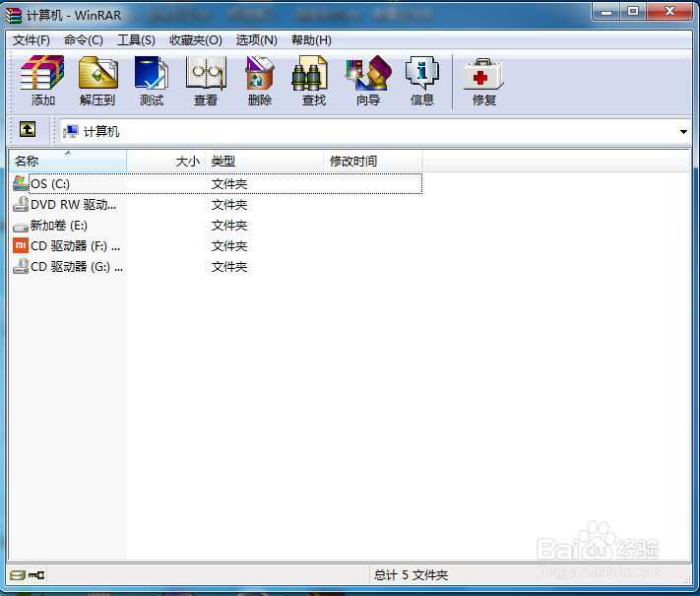Select the CD 驱动器 (F:) row name
The image size is (700, 596).
click(x=76, y=246)
